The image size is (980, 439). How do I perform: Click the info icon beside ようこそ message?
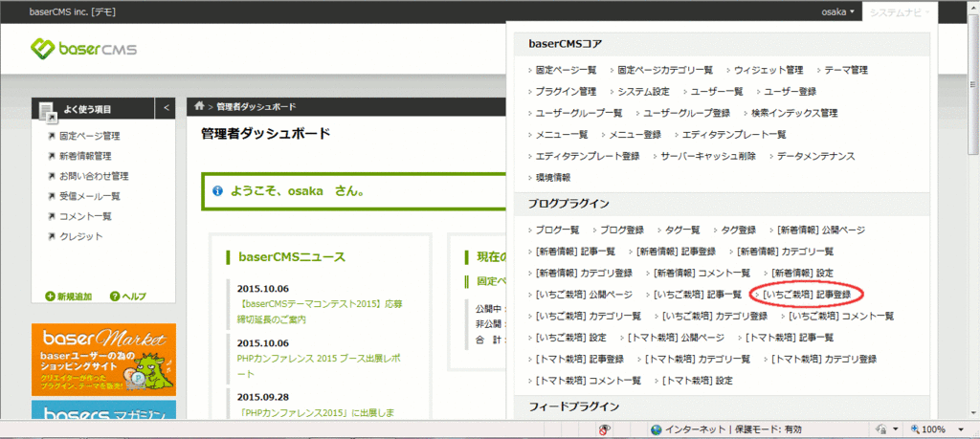pyautogui.click(x=217, y=191)
